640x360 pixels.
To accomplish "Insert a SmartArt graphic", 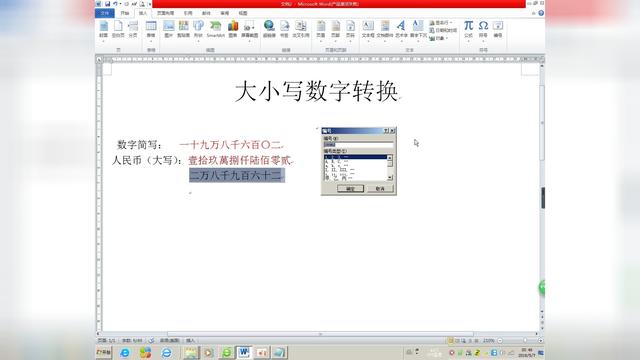I will [x=216, y=29].
